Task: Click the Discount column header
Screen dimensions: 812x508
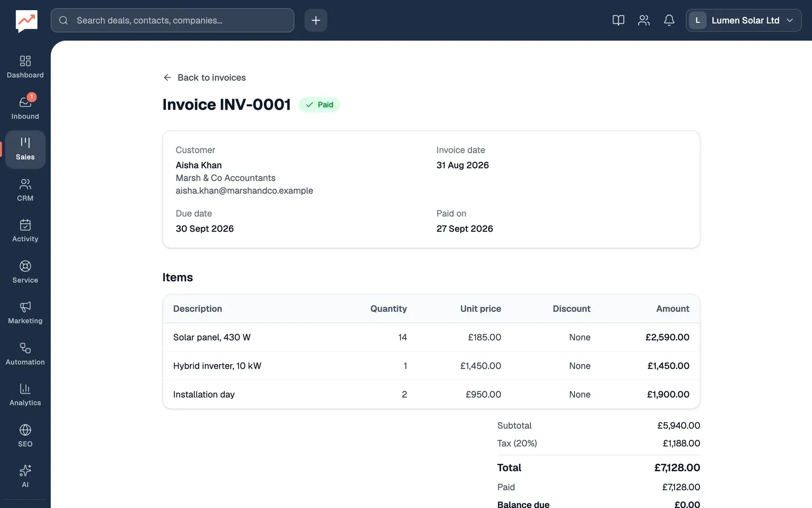Action: [571, 309]
